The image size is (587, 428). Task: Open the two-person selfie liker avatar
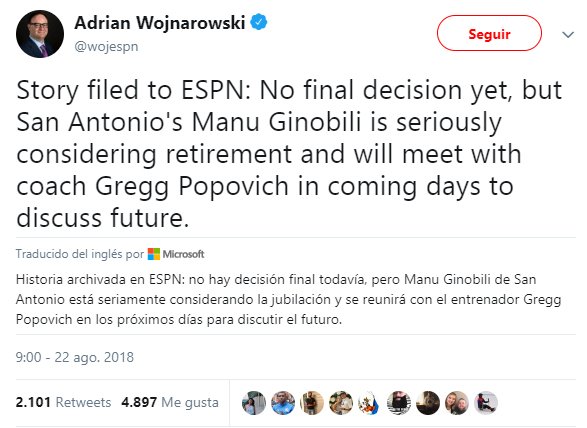[x=457, y=403]
